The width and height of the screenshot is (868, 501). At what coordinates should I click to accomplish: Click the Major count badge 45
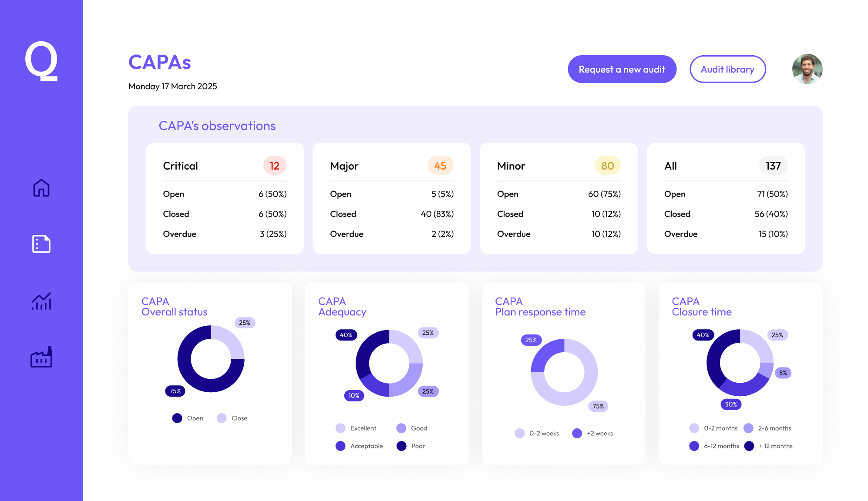[x=440, y=166]
